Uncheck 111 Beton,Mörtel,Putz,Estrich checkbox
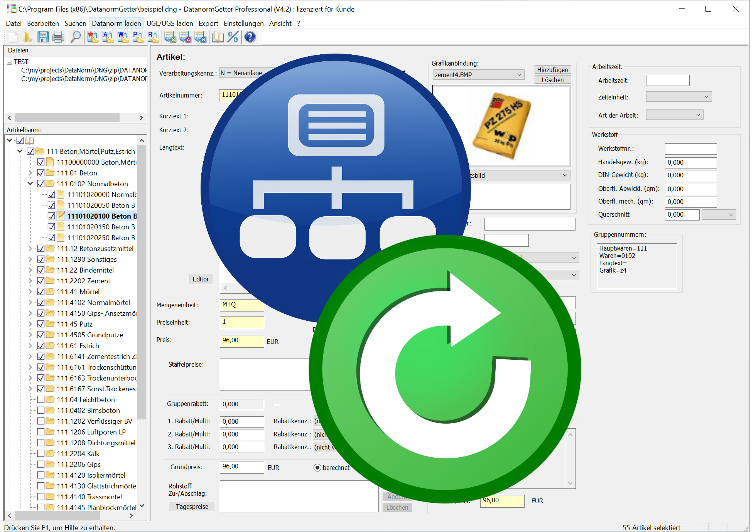 pyautogui.click(x=30, y=151)
